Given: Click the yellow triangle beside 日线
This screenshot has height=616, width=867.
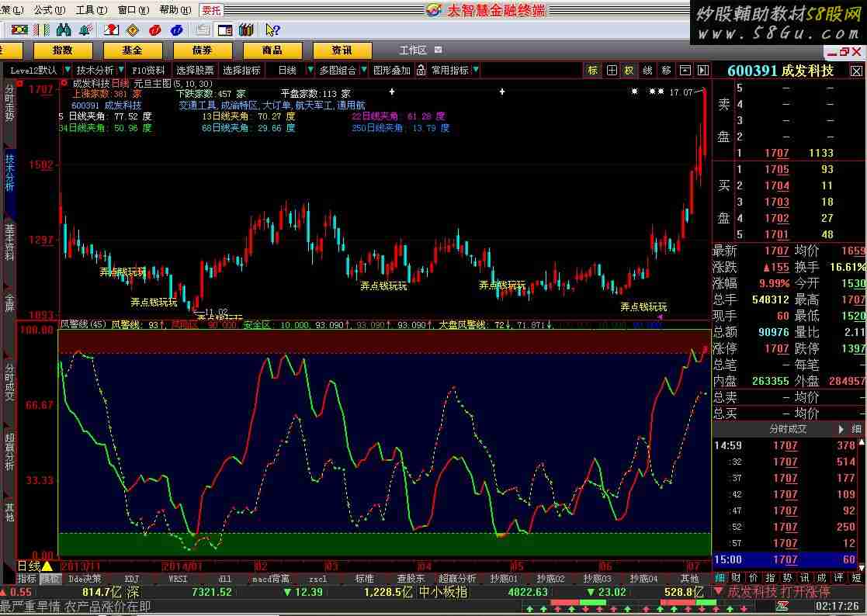Looking at the screenshot, I should click(x=47, y=566).
